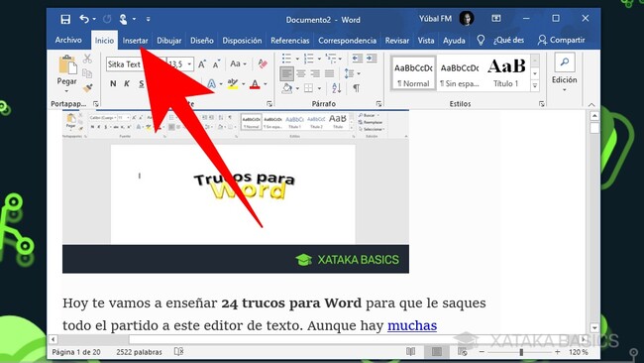Click the Yúbal FM account avatar
This screenshot has width=644, height=363.
click(467, 19)
